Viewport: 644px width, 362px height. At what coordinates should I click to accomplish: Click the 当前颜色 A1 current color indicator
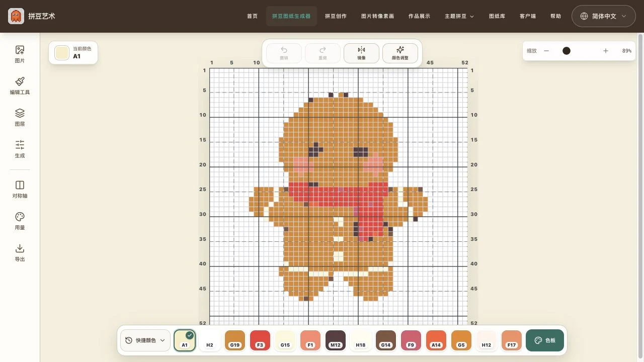73,53
